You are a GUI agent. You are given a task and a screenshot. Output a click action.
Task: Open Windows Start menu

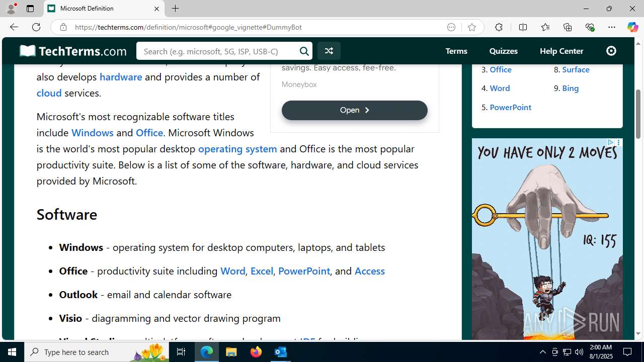click(12, 352)
